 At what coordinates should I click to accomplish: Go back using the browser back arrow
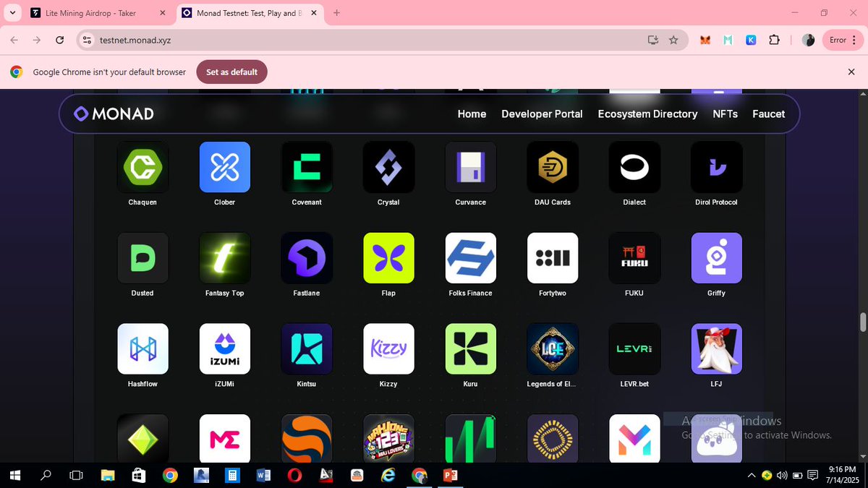tap(14, 40)
